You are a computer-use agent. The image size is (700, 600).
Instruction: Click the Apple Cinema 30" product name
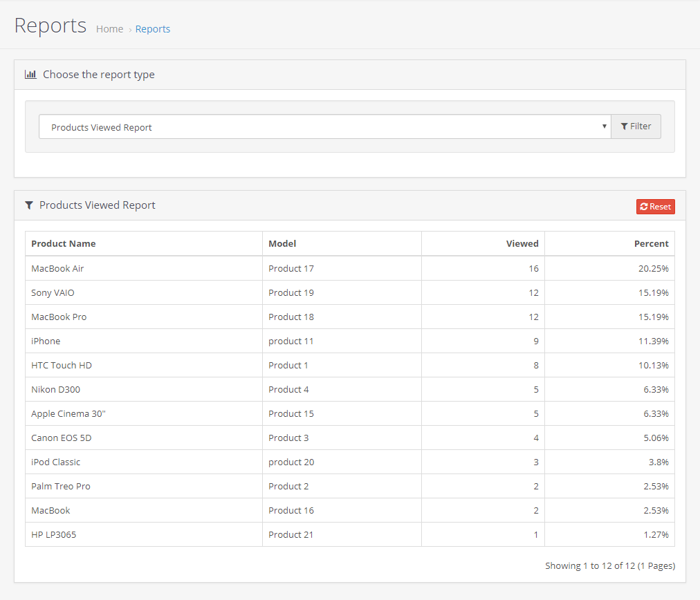pos(68,413)
